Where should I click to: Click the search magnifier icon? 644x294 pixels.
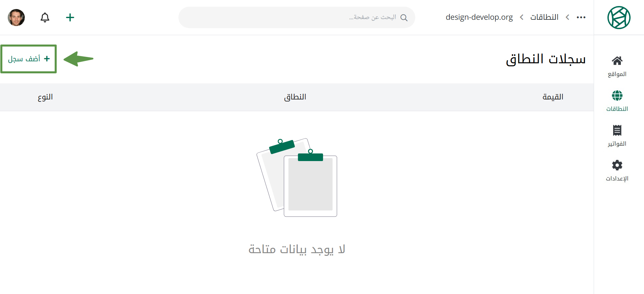tap(404, 17)
